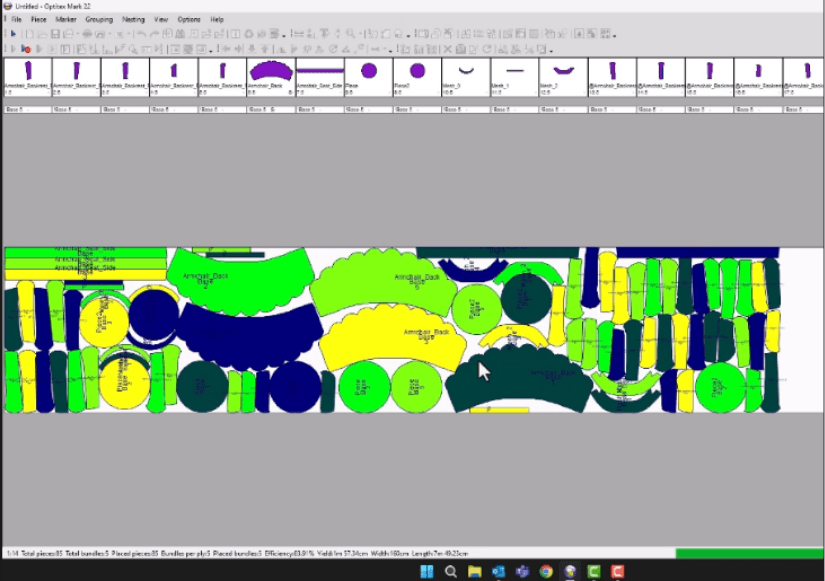The width and height of the screenshot is (825, 581).
Task: Select the Neck_3 piece thumbnail
Action: coord(465,77)
